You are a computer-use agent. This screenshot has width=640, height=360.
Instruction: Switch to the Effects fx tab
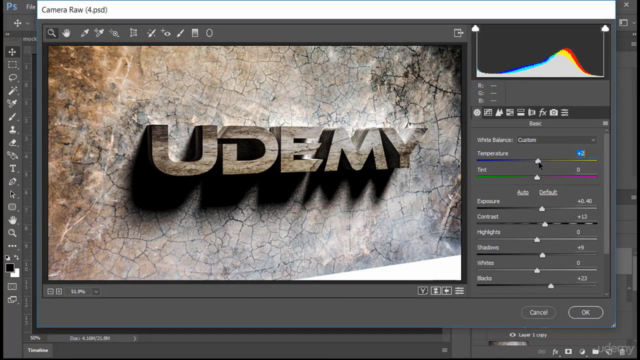click(x=542, y=113)
